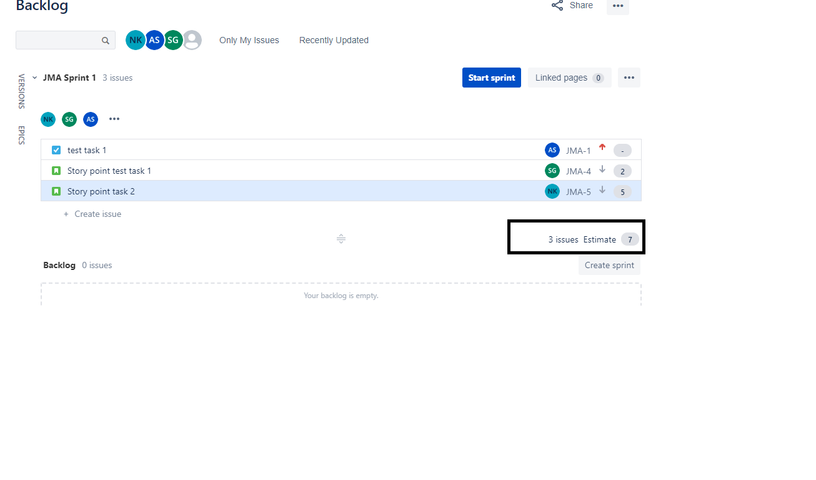Click story icon of Story point task 2
Viewport: 816px width, 480px height.
click(56, 192)
